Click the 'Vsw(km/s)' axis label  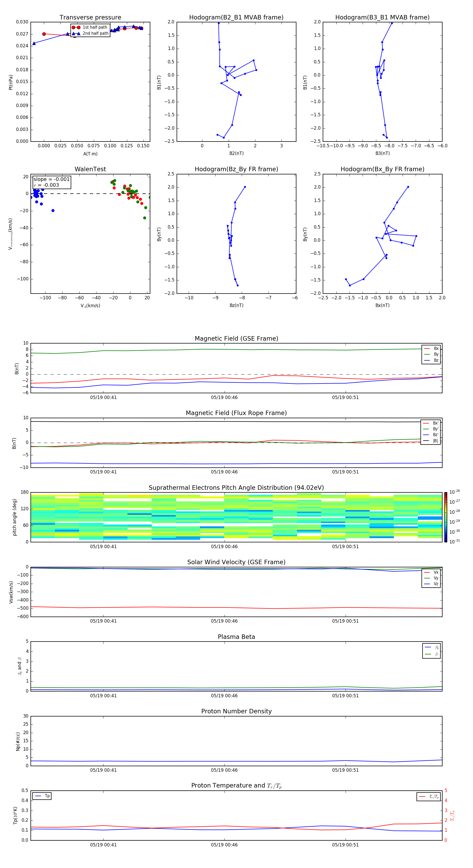tap(11, 592)
